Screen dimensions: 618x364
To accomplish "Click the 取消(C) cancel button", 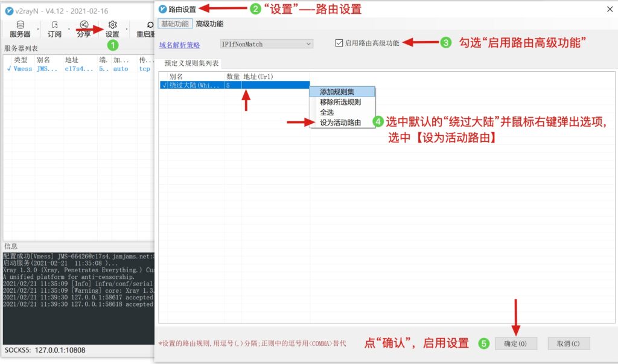I will click(x=569, y=343).
